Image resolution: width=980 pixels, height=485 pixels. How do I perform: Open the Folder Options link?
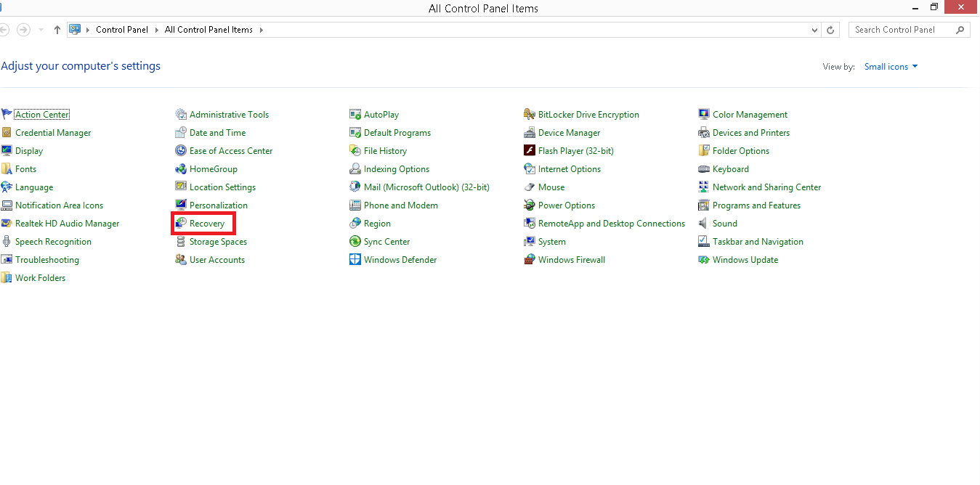pyautogui.click(x=741, y=151)
